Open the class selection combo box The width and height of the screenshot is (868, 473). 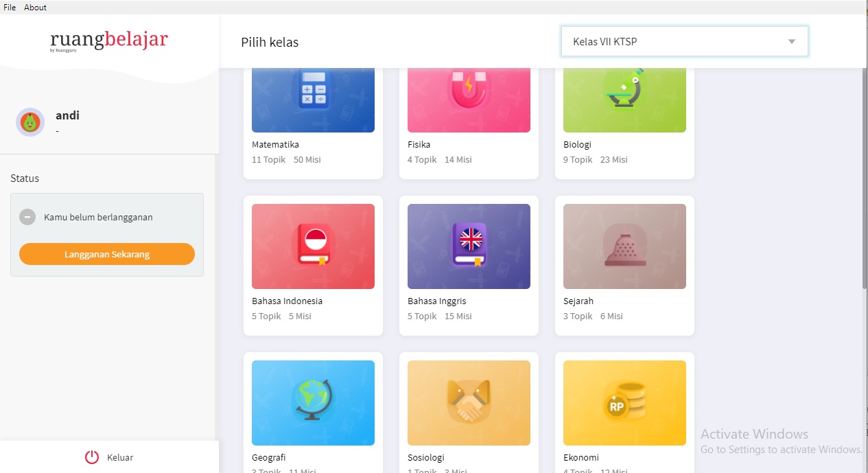tap(685, 41)
